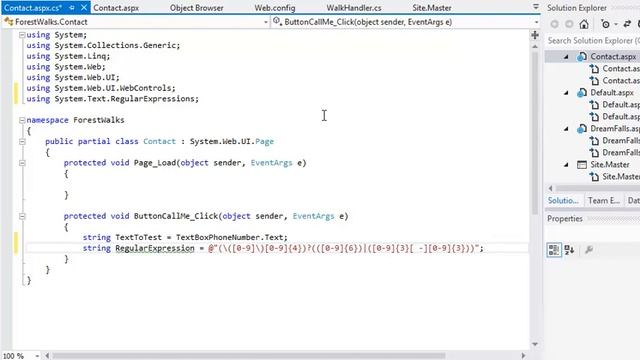Click the Solution Explorer Forward arrow
640x360 pixels.
pos(569,24)
